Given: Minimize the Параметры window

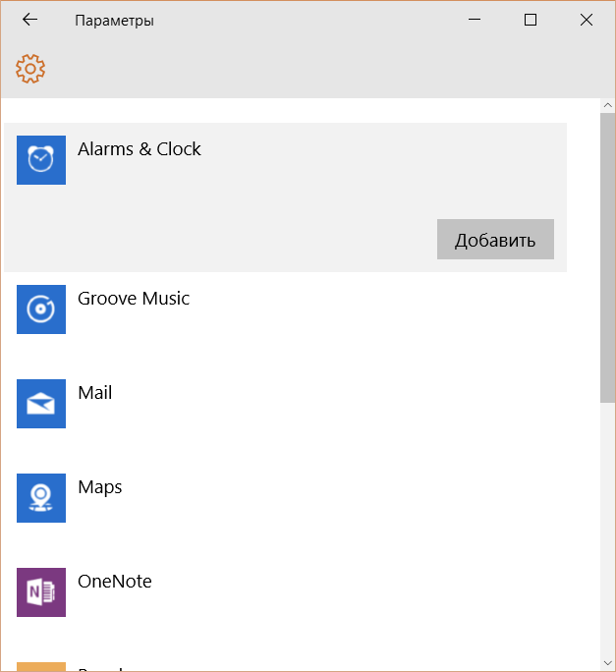Looking at the screenshot, I should tap(475, 20).
